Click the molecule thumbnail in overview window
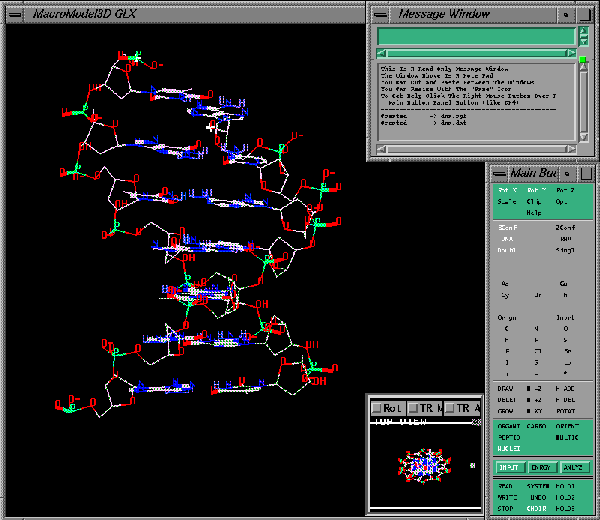Screen dimensions: 600x520 click(x=425, y=466)
